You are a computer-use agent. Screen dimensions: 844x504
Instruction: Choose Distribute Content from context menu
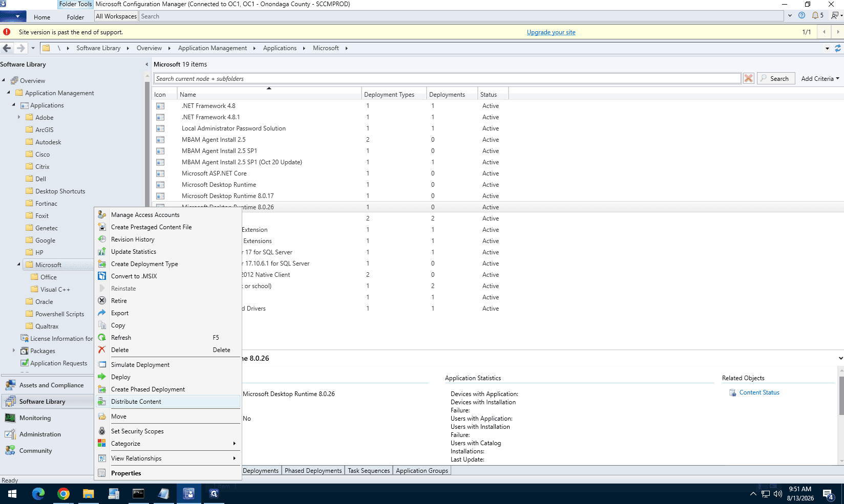coord(168,401)
